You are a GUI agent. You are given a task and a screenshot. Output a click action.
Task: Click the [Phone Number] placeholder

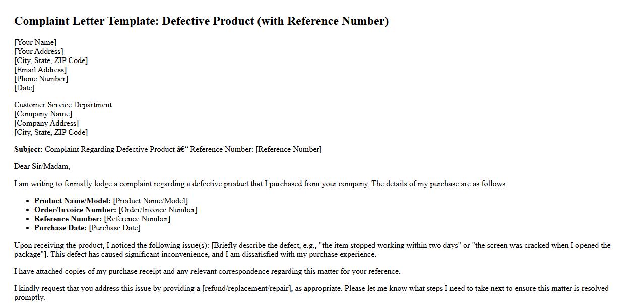click(x=41, y=79)
